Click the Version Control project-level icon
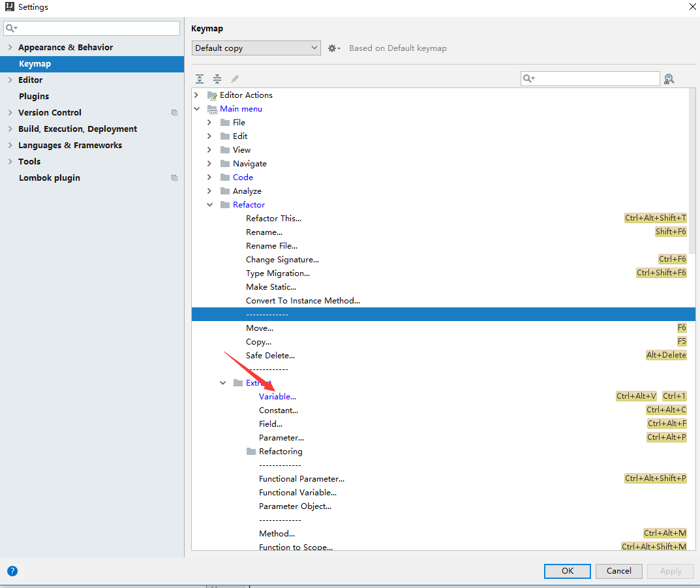This screenshot has width=700, height=588. (x=174, y=113)
